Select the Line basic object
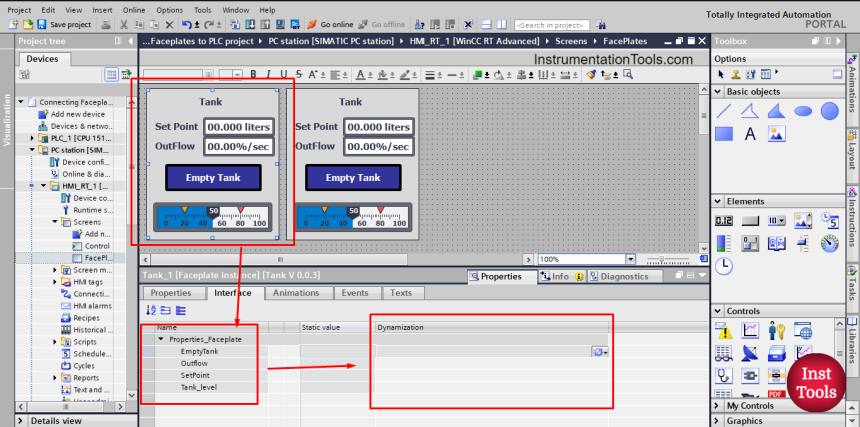860x427 pixels. click(724, 111)
